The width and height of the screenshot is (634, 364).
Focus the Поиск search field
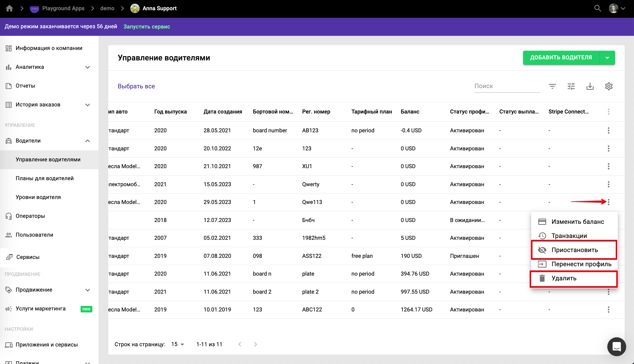tap(506, 86)
